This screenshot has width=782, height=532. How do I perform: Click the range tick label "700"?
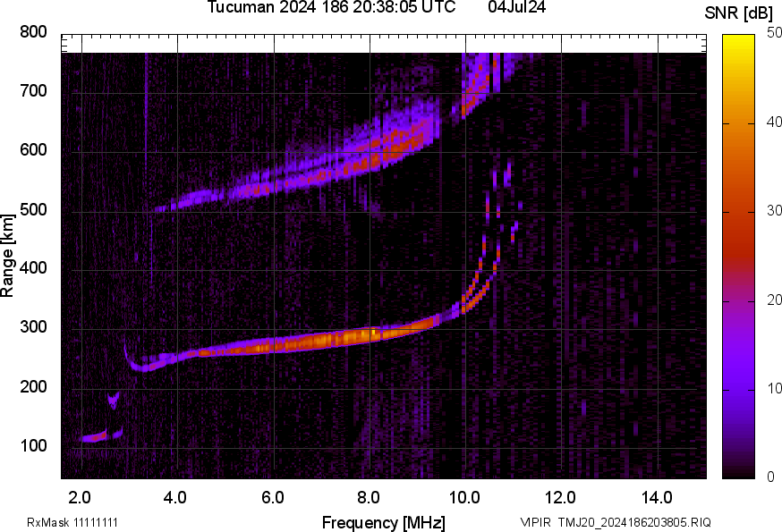[33, 91]
